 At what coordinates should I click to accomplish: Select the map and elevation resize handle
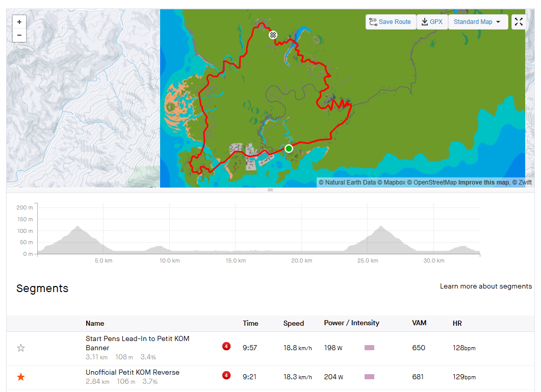[x=270, y=190]
